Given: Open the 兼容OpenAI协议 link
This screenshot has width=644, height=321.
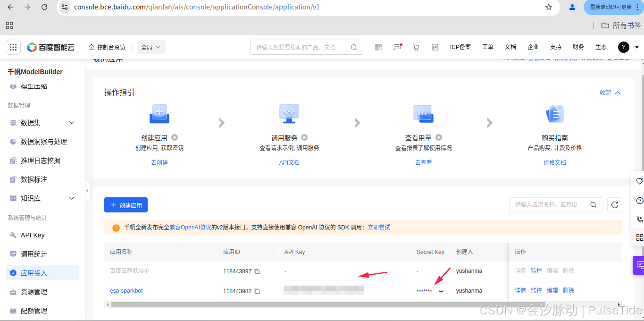Looking at the screenshot, I should 191,228.
